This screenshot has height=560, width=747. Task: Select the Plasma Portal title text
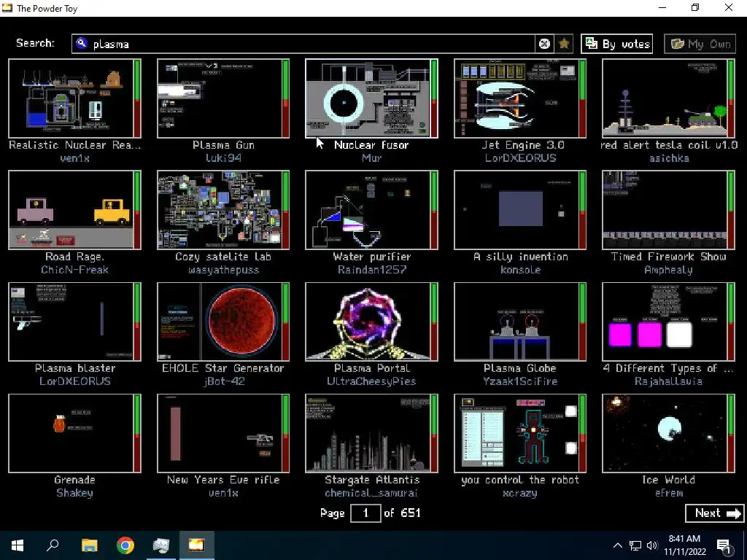click(x=371, y=368)
